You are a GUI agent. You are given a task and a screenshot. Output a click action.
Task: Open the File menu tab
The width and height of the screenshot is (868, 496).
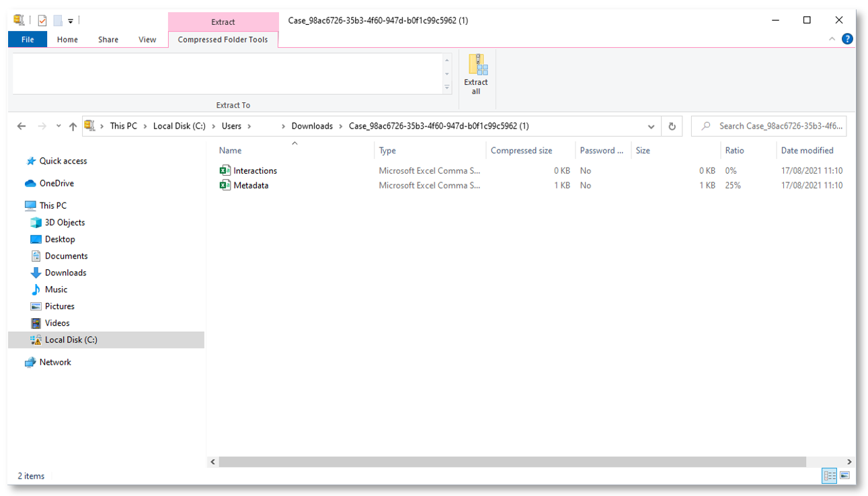pos(28,40)
